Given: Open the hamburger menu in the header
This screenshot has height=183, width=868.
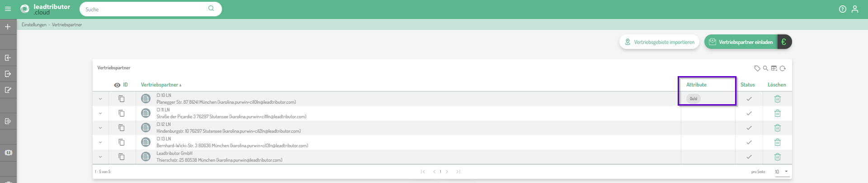Looking at the screenshot, I should [x=8, y=9].
